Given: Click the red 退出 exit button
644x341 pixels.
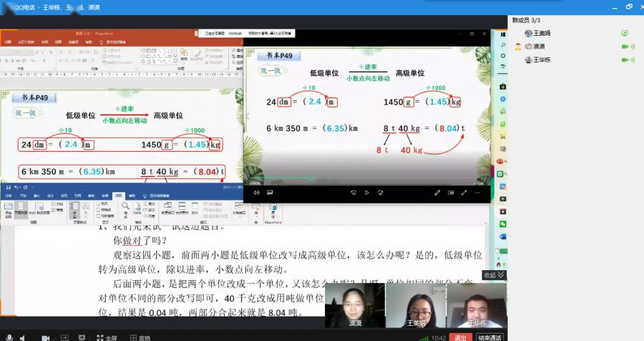Looking at the screenshot, I should (460, 337).
